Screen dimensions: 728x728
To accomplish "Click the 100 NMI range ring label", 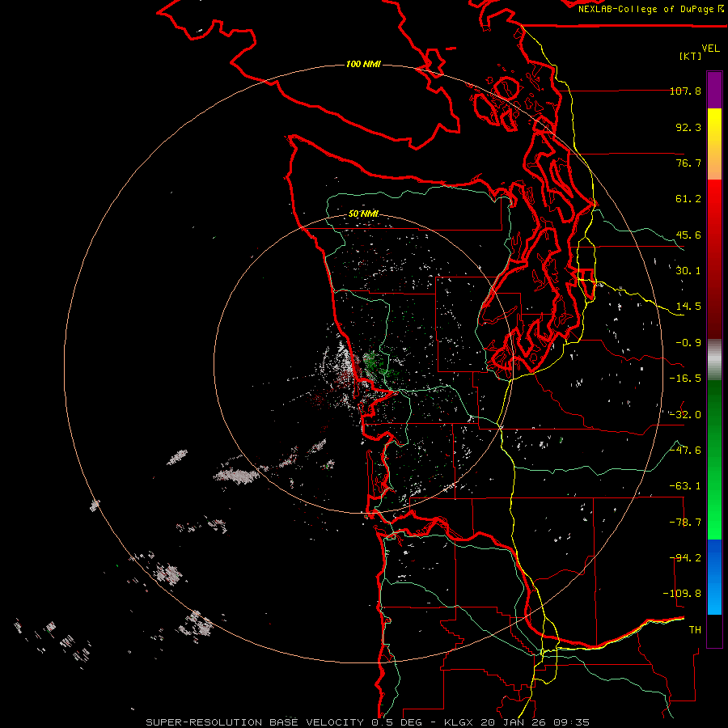I will (363, 64).
